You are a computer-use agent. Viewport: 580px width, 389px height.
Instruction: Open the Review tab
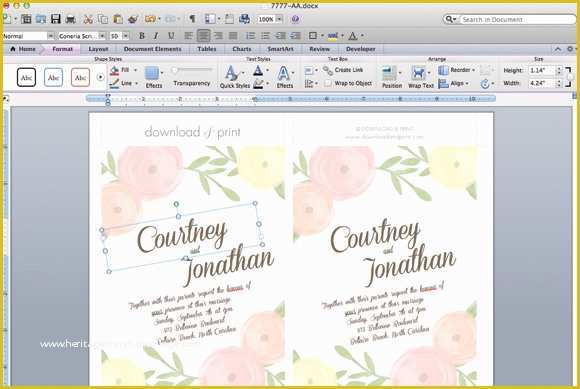tap(319, 49)
